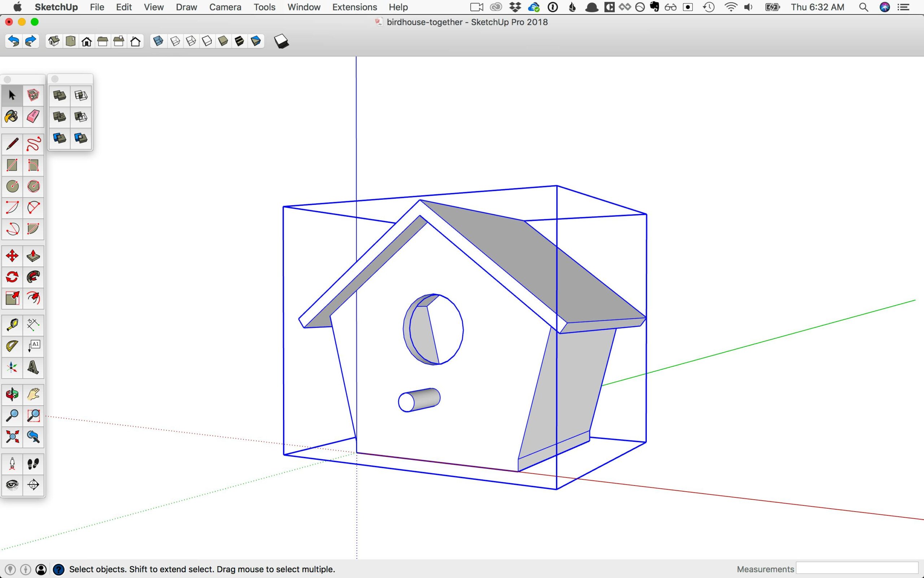Pick the Section Plane tool
Screen dimensions: 924x578
pos(33,485)
